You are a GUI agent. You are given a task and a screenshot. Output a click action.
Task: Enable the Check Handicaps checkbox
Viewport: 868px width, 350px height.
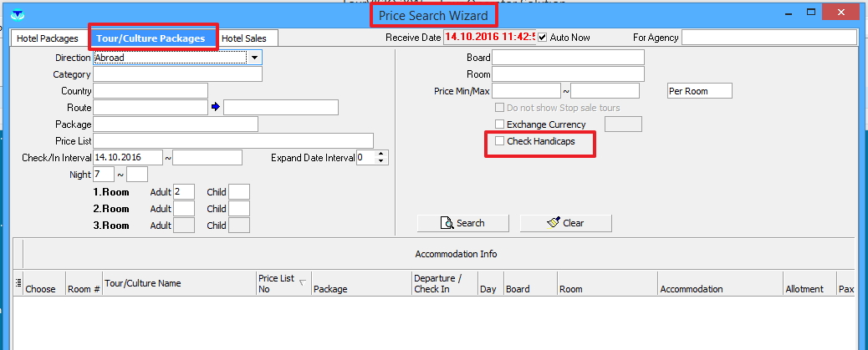pos(500,141)
